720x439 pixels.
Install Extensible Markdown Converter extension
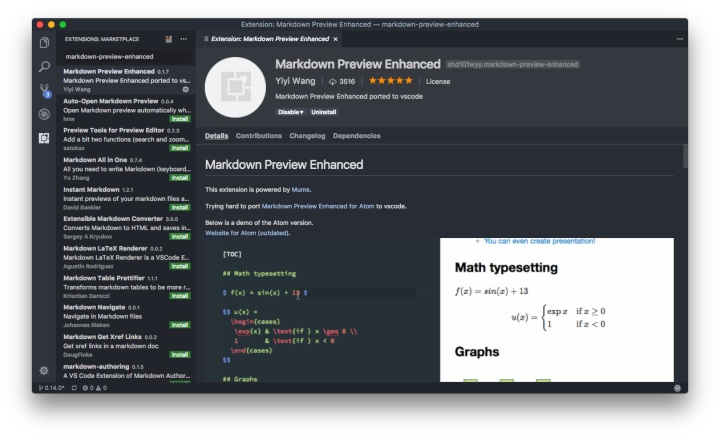pyautogui.click(x=180, y=237)
